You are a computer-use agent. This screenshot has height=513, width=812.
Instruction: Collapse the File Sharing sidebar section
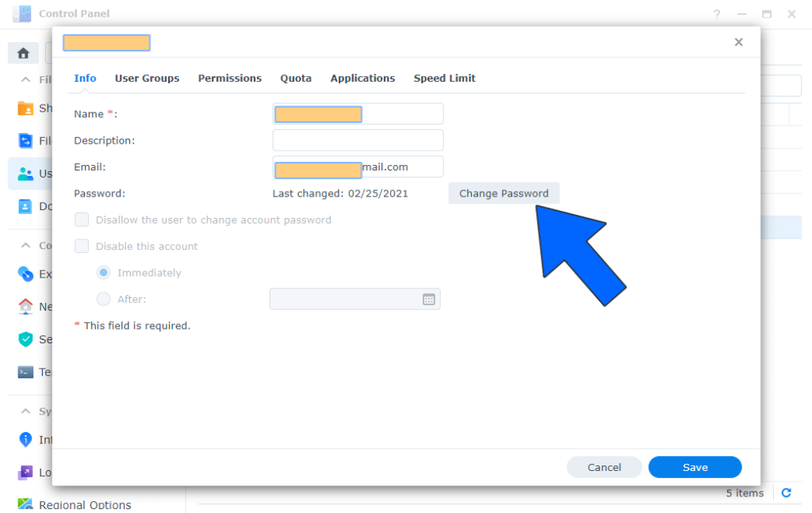pyautogui.click(x=25, y=80)
